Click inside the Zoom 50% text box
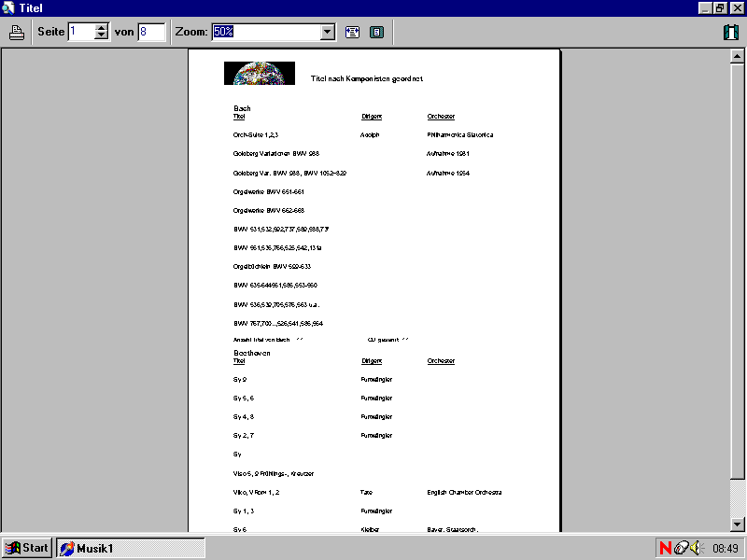747x560 pixels. click(x=265, y=32)
